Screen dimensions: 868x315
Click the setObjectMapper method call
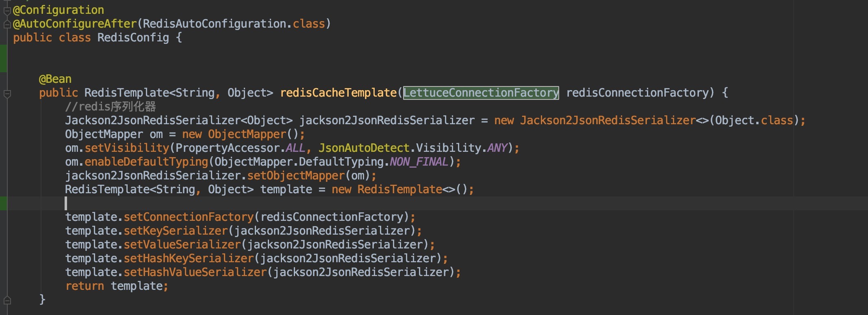click(x=296, y=176)
